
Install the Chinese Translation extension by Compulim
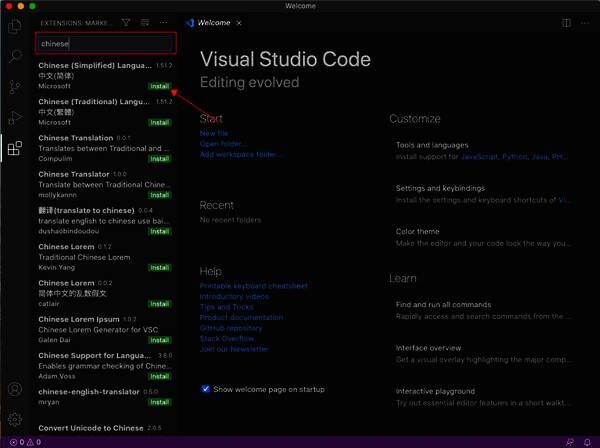coord(160,159)
